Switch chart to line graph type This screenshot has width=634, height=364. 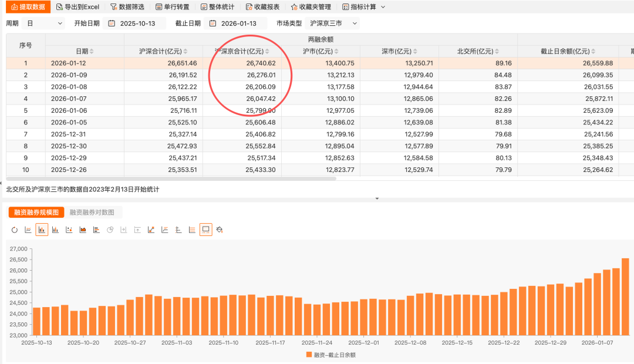[x=28, y=230]
